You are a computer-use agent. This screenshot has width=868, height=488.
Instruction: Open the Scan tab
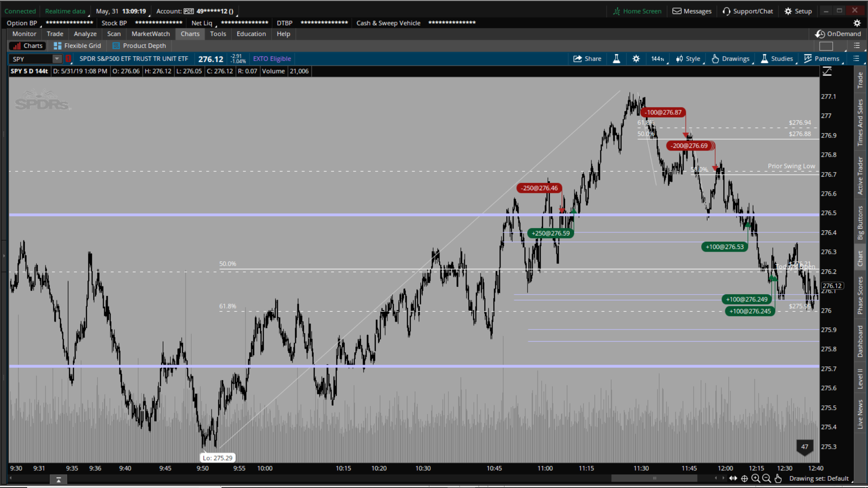(x=114, y=34)
